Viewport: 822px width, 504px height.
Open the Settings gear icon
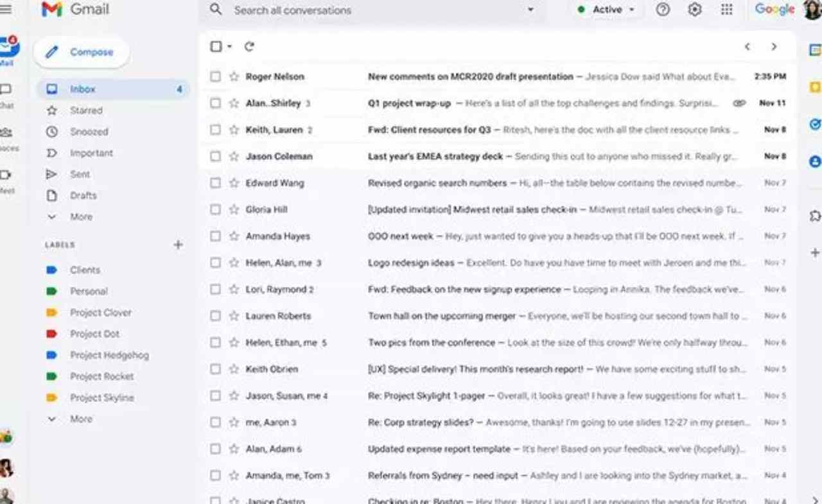694,10
